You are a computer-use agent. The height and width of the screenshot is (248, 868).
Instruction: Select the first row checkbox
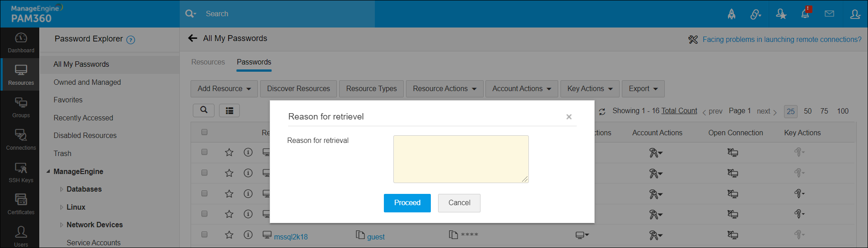coord(205,152)
